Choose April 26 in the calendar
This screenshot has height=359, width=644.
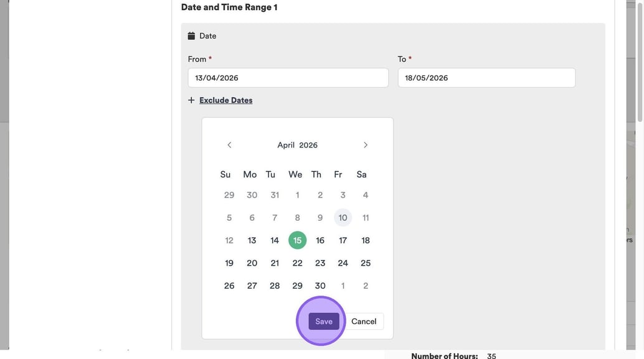coord(229,286)
